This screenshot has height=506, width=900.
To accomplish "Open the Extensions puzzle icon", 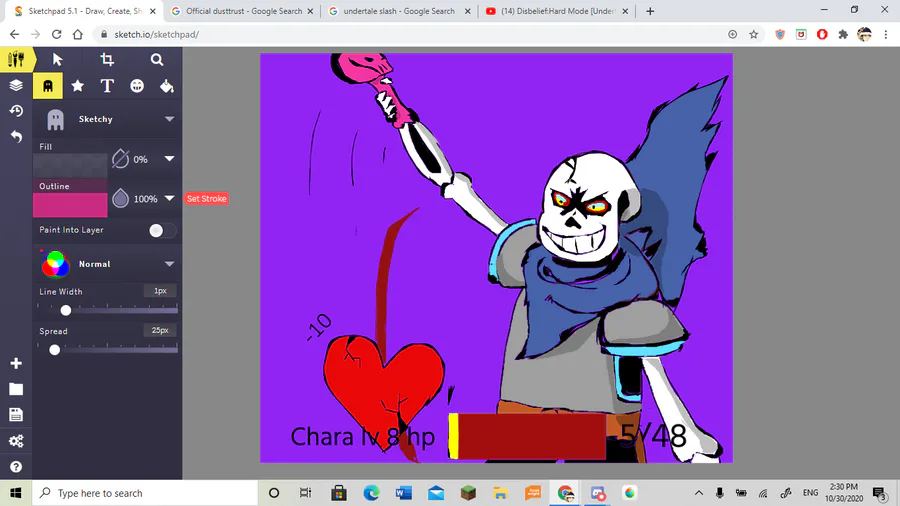I will pos(843,34).
